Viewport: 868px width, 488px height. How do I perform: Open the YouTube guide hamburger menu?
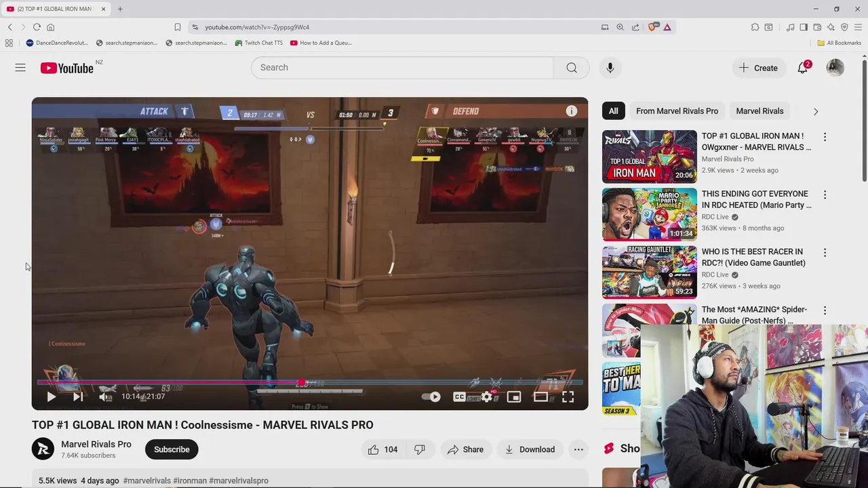coord(20,68)
